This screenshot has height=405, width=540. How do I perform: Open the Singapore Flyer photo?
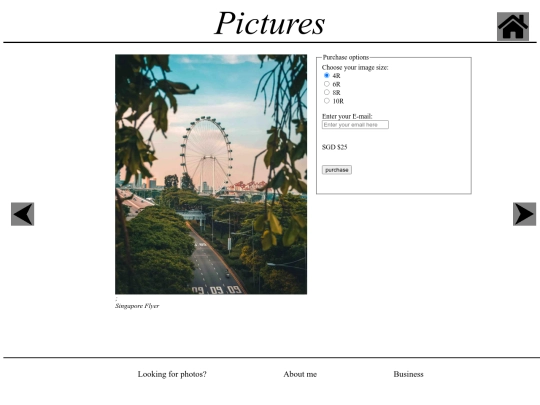tap(211, 174)
